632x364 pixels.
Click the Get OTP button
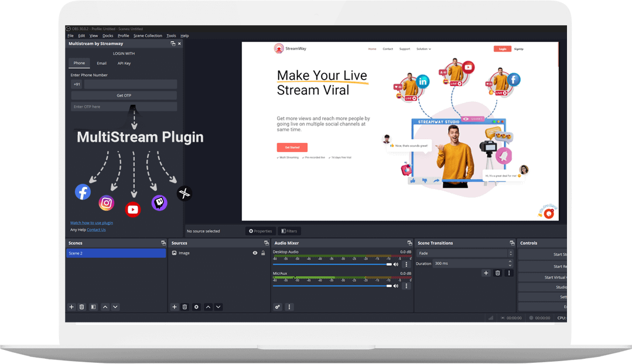pyautogui.click(x=124, y=95)
